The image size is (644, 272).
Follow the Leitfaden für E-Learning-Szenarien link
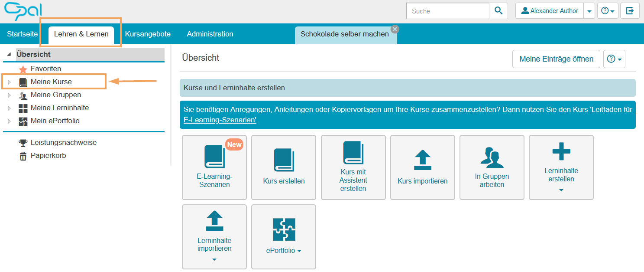tap(611, 110)
